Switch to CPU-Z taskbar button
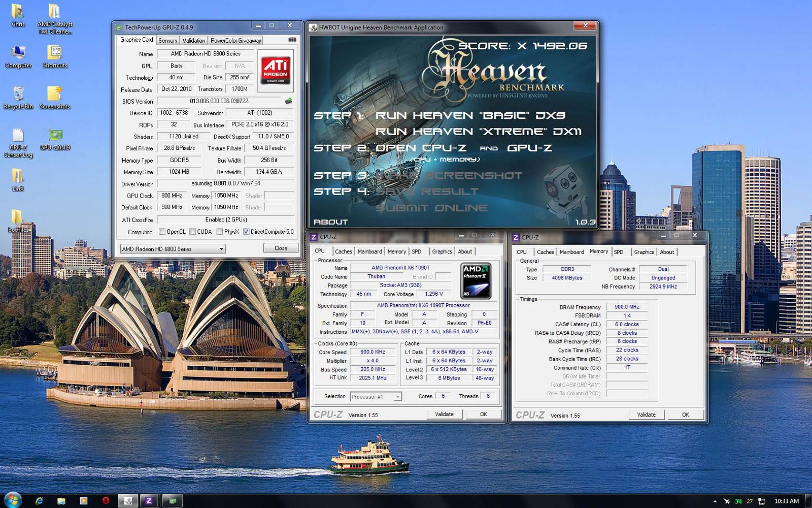Screen dimensions: 812x508 click(149, 501)
